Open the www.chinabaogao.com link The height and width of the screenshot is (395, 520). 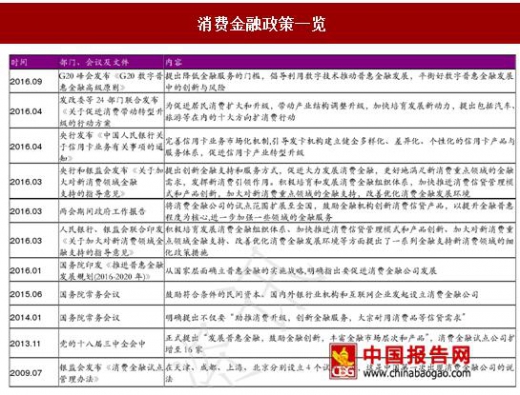417,372
